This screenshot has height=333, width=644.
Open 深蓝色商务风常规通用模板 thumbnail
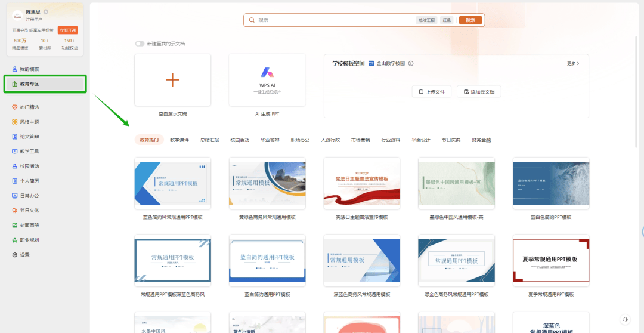coord(362,261)
